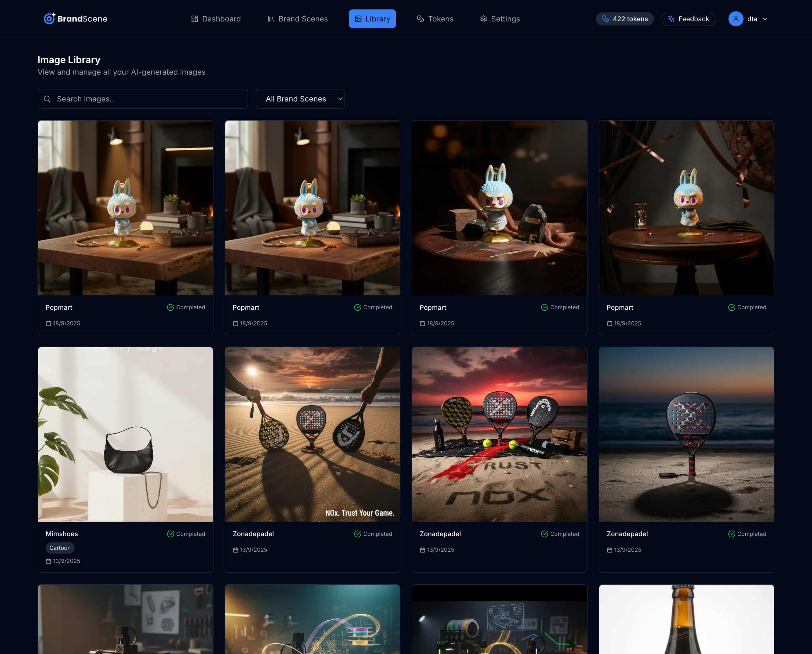Click calendar icon on first Popmart card
Image resolution: width=812 pixels, height=654 pixels.
click(x=48, y=323)
